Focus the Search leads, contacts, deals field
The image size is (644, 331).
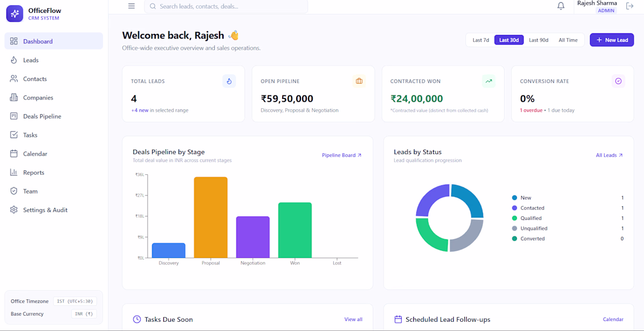[226, 6]
